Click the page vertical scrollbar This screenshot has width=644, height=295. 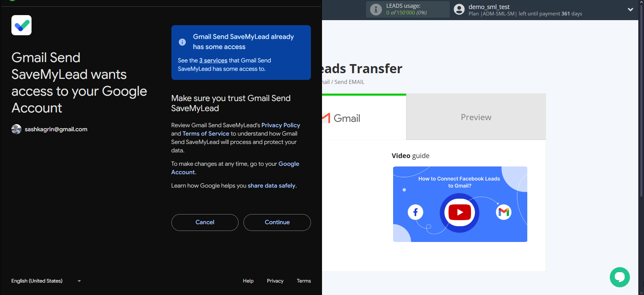[x=641, y=101]
